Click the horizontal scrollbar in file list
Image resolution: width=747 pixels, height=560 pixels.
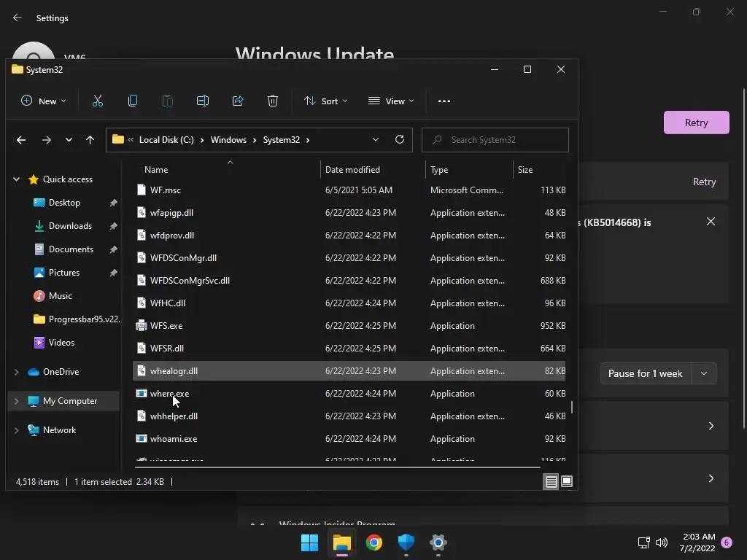pyautogui.click(x=338, y=467)
